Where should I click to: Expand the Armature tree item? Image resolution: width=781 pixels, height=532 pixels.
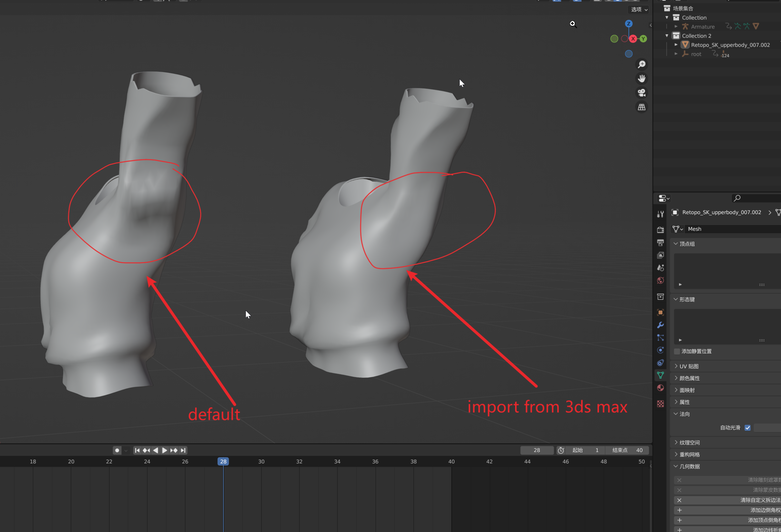676,26
